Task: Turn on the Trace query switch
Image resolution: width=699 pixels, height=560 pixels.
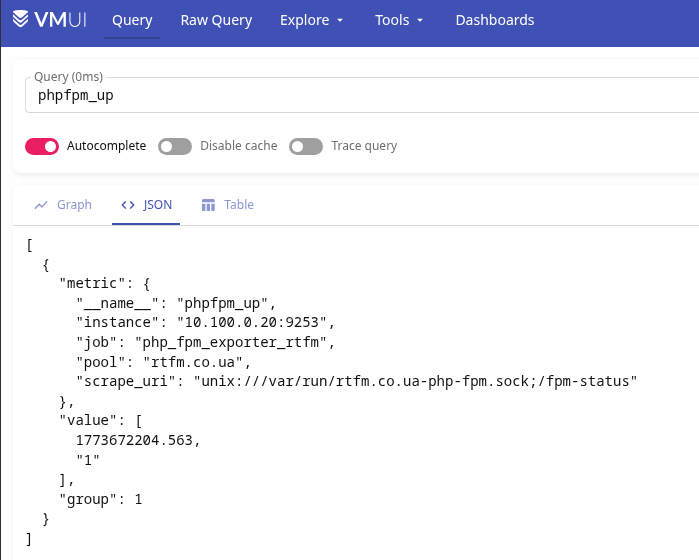Action: (x=306, y=146)
